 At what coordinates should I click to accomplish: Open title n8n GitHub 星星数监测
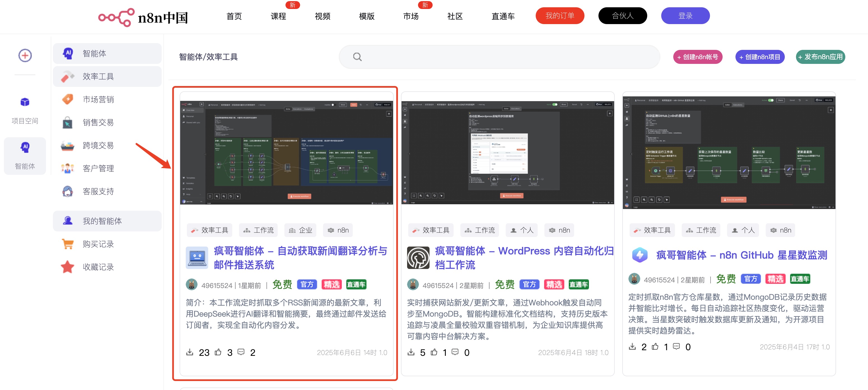point(741,255)
